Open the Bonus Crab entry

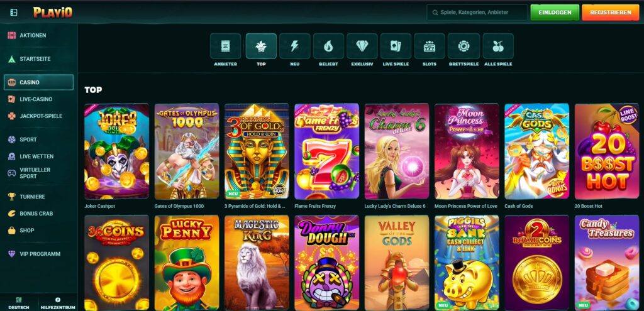(x=38, y=214)
